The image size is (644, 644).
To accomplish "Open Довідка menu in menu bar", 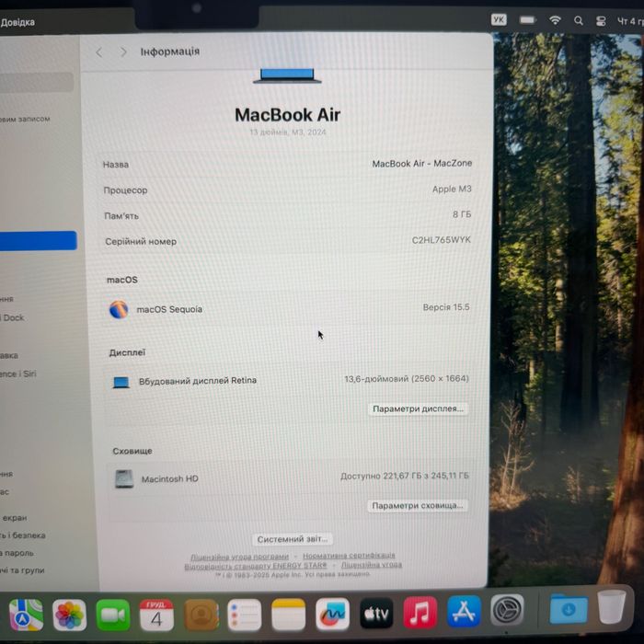I will tap(17, 22).
